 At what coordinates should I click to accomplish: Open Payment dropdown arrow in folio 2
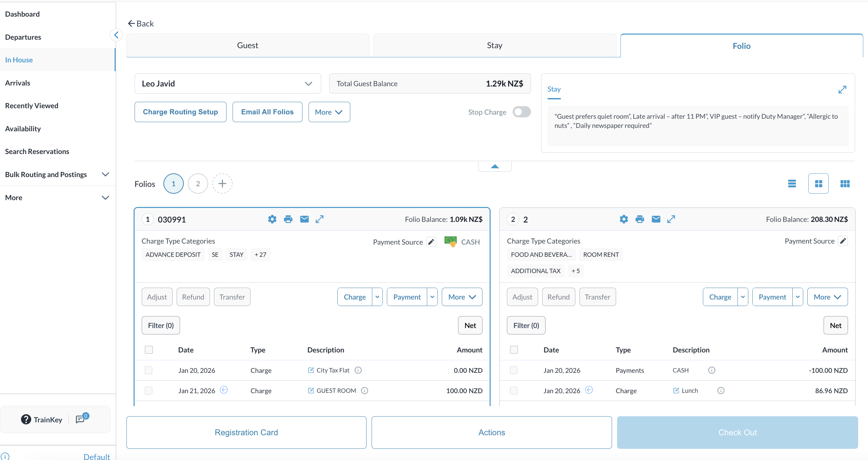click(798, 297)
